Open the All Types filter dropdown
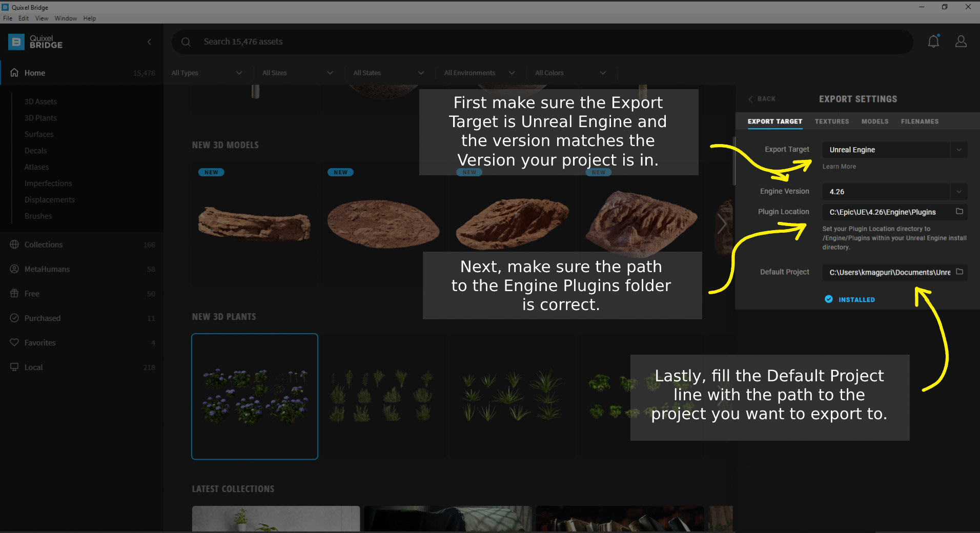Image resolution: width=980 pixels, height=533 pixels. 207,73
